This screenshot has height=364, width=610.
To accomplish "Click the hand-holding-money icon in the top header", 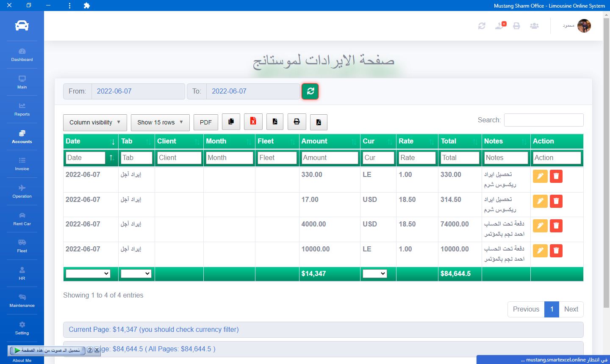I will 500,26.
